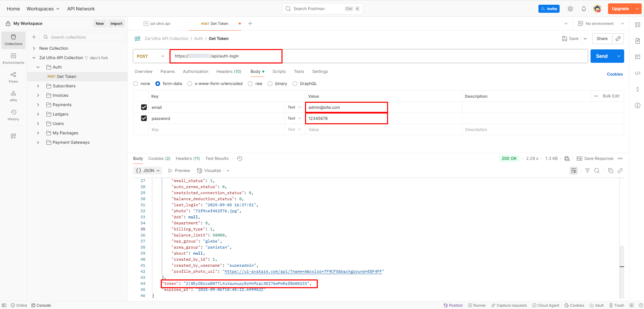Open the JSON response format dropdown
The image size is (644, 309).
(148, 171)
